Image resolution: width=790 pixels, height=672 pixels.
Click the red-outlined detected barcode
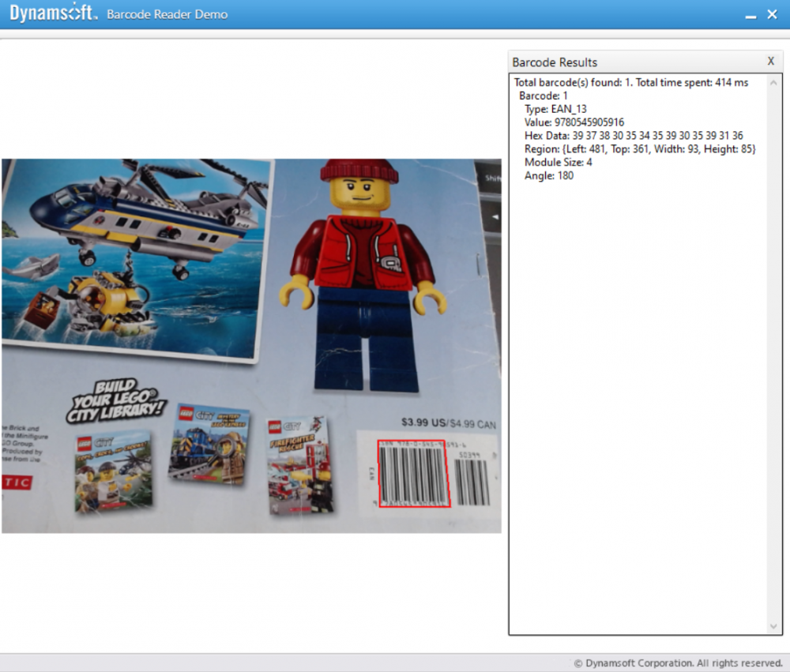[x=413, y=473]
